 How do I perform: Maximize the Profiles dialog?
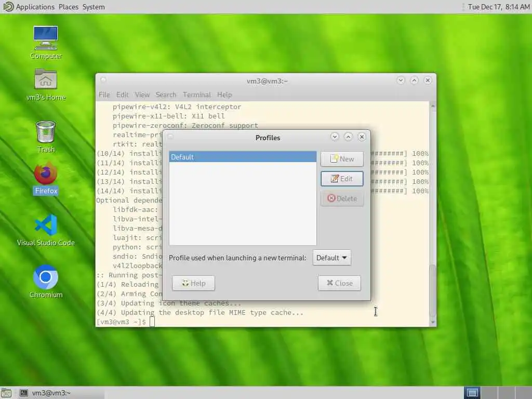(x=348, y=137)
